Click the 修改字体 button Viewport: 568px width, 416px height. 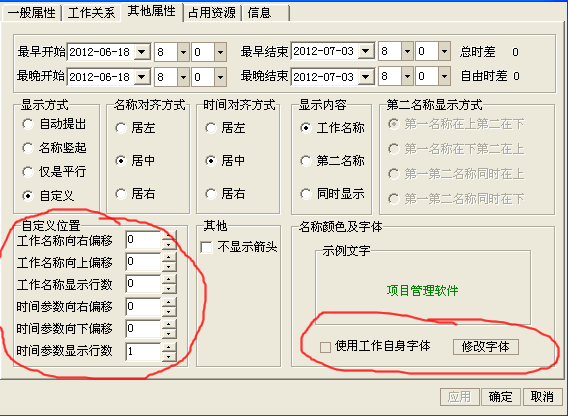click(485, 347)
